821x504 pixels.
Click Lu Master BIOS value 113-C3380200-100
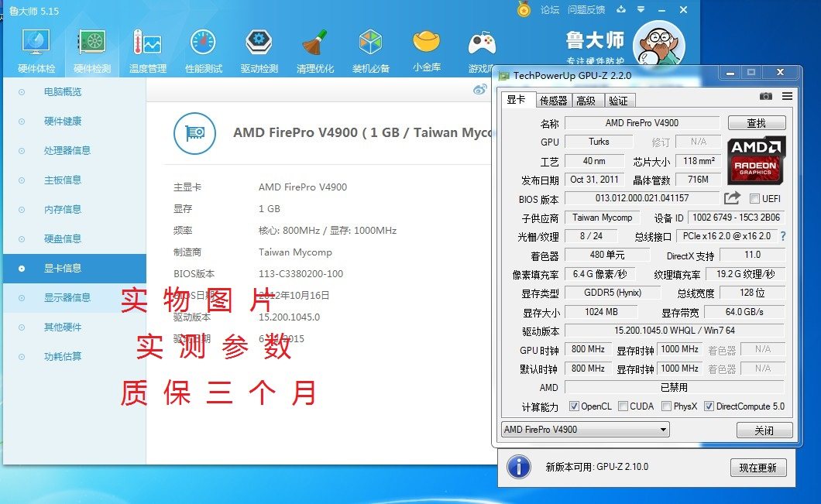tap(301, 274)
